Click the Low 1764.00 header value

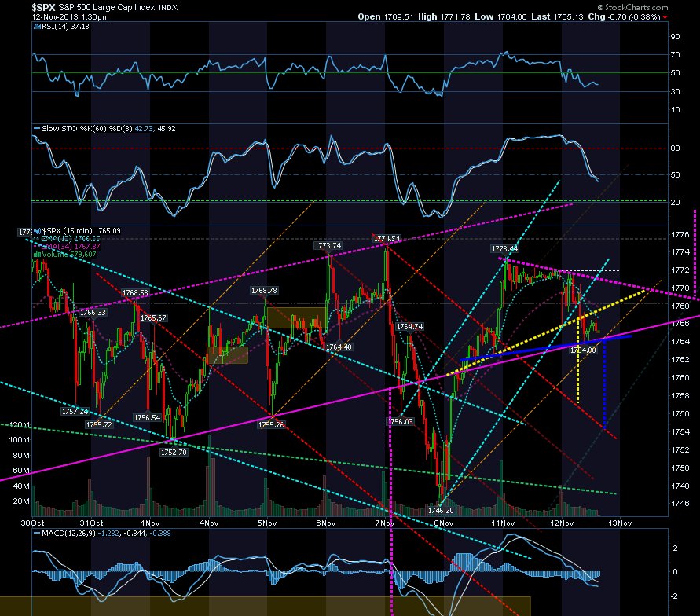click(x=500, y=17)
